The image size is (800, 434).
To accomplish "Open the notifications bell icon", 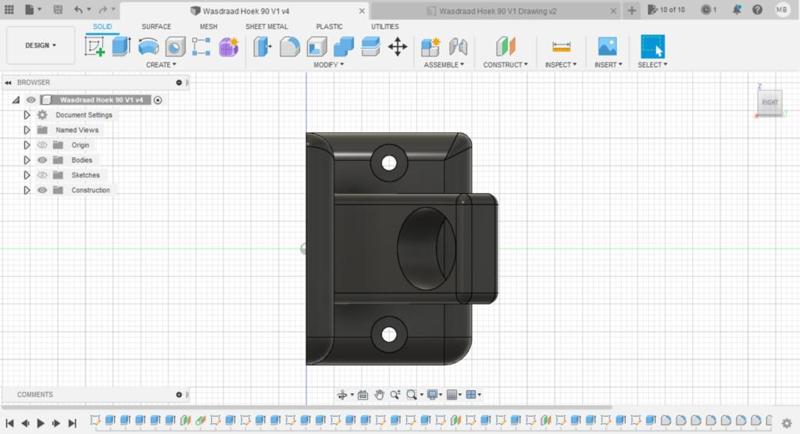I will [x=737, y=9].
